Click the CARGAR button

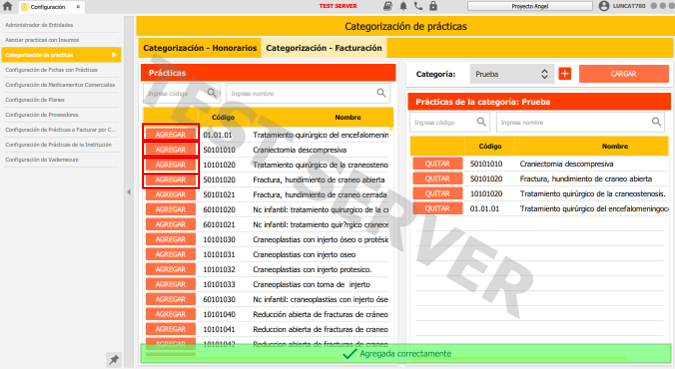[x=623, y=74]
